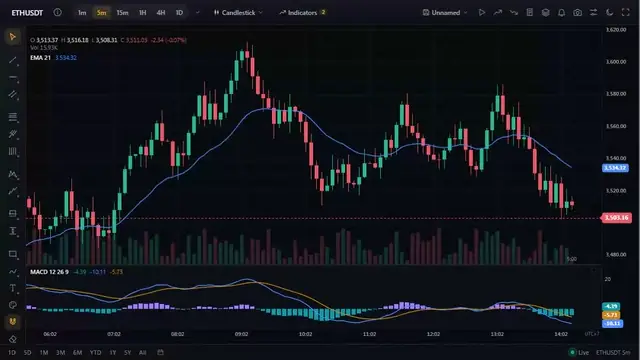640x360 pixels.
Task: Select the wave pattern tool
Action: pos(13,174)
